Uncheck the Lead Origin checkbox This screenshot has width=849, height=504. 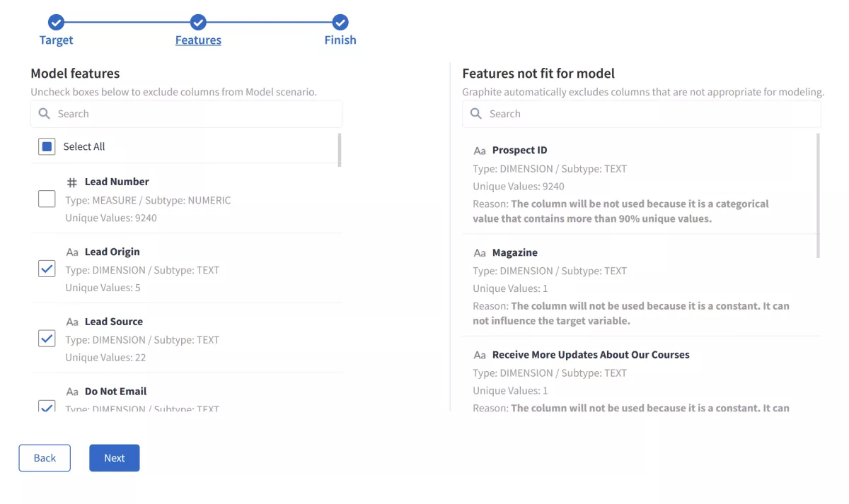tap(46, 269)
